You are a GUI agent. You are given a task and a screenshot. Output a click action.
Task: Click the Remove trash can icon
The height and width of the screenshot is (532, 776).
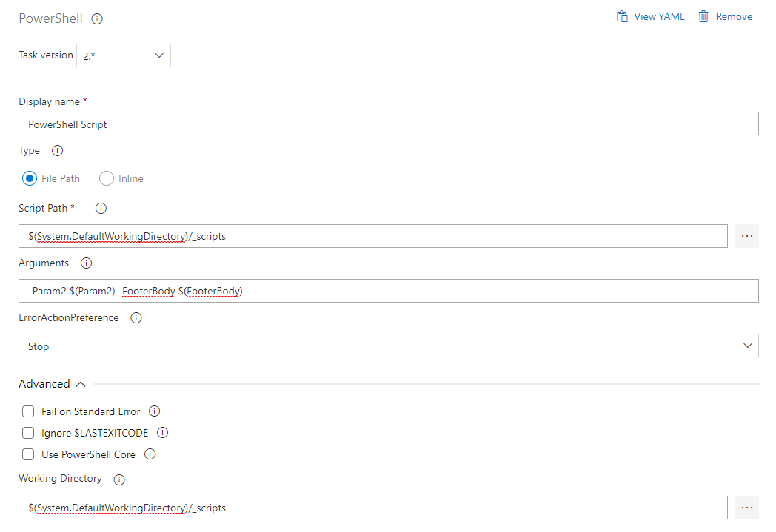click(x=703, y=16)
